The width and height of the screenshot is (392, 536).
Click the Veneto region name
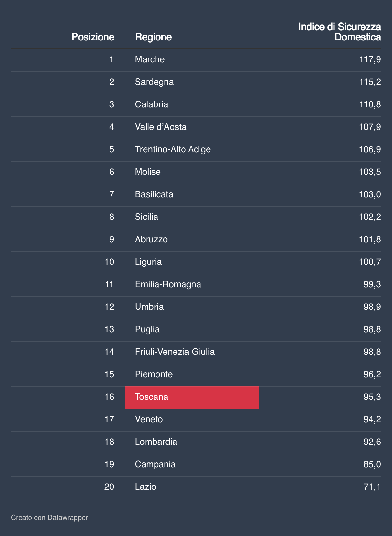tap(149, 419)
